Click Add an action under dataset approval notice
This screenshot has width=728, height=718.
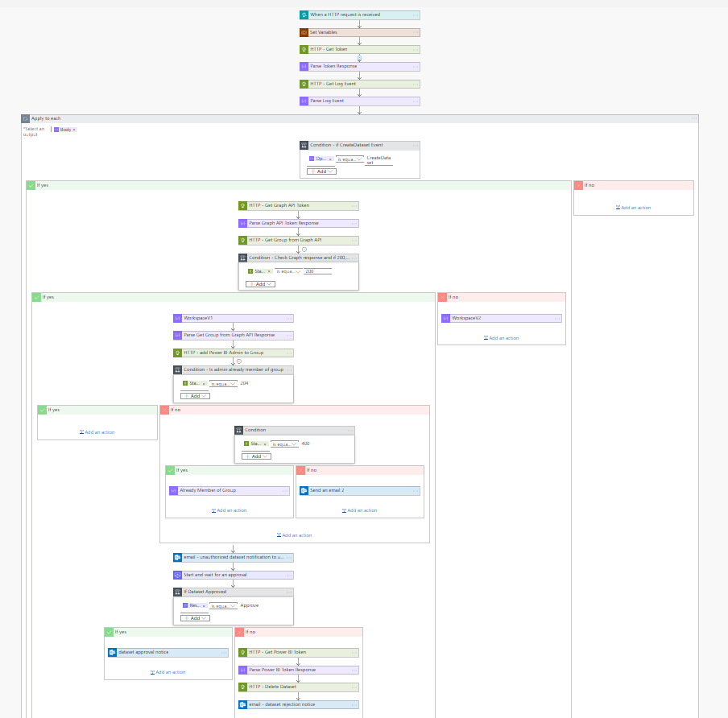pos(168,672)
